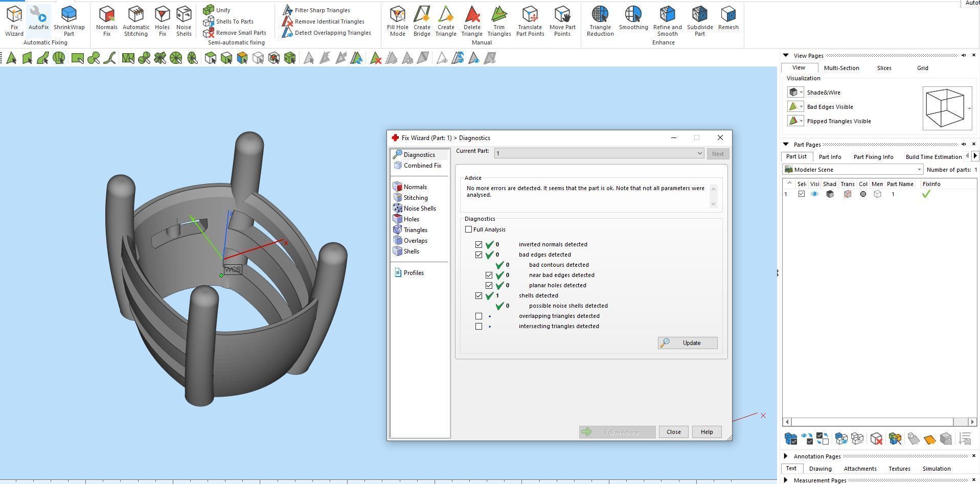Screen dimensions: 980x484
Task: Enable intersecting triangles detection
Action: click(x=478, y=326)
